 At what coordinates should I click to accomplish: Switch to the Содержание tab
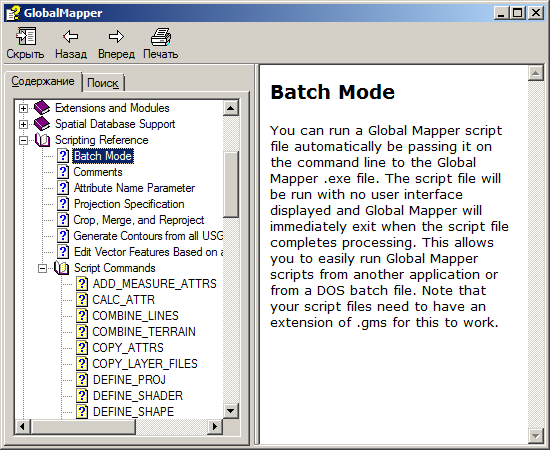(x=43, y=81)
